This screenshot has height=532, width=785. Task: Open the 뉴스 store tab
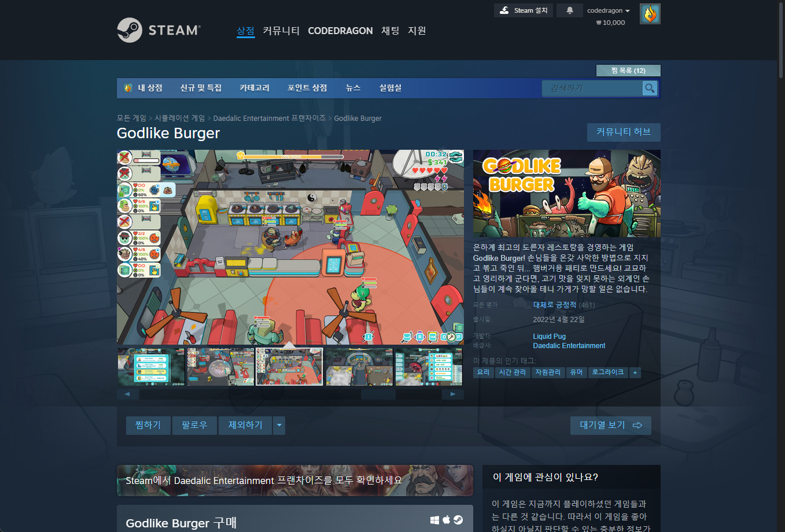coord(353,88)
